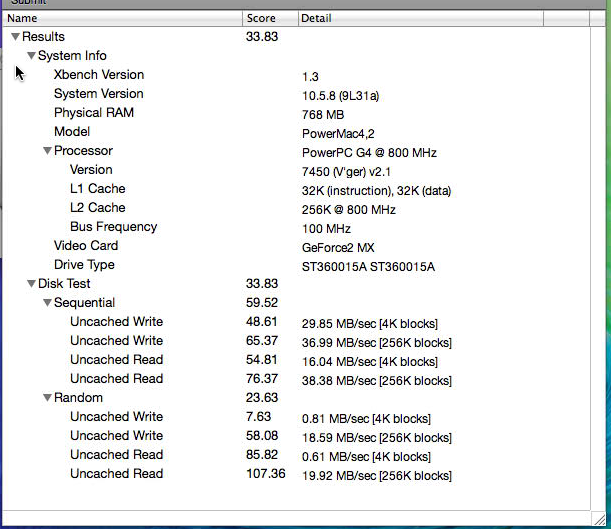This screenshot has height=529, width=611.
Task: Click Results score 33.83 in top row
Action: pyautogui.click(x=262, y=37)
